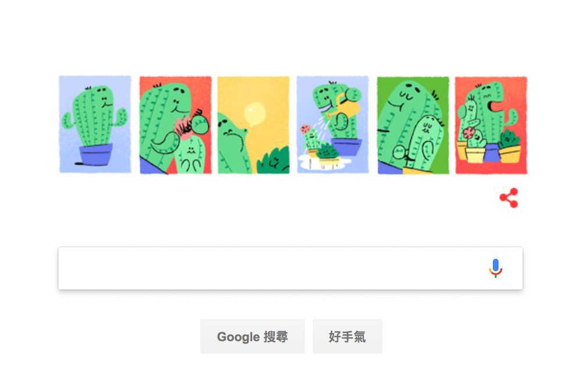Click the small cactus with pink flower being watered
The image size is (582, 392).
tap(311, 138)
